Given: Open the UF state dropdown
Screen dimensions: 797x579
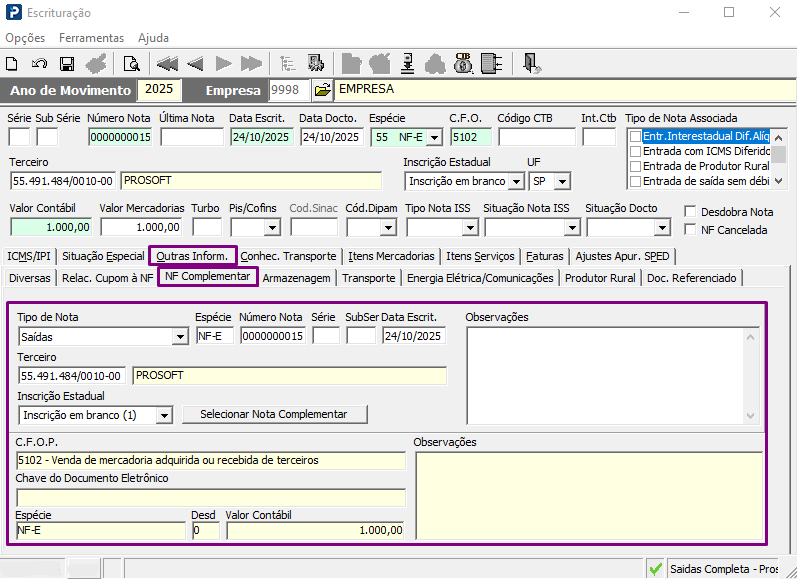Looking at the screenshot, I should tap(562, 181).
